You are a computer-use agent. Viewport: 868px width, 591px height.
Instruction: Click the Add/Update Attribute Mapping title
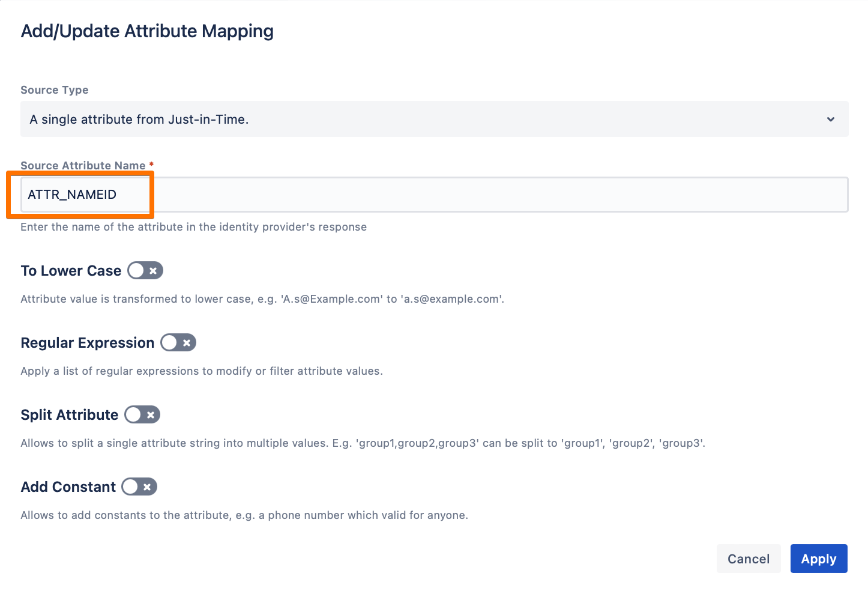[x=147, y=31]
